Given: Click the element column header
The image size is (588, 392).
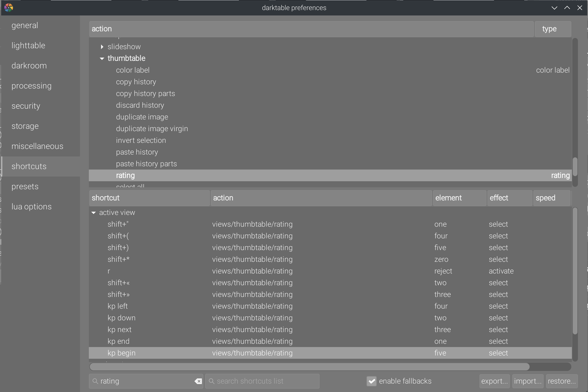Looking at the screenshot, I should click(459, 198).
